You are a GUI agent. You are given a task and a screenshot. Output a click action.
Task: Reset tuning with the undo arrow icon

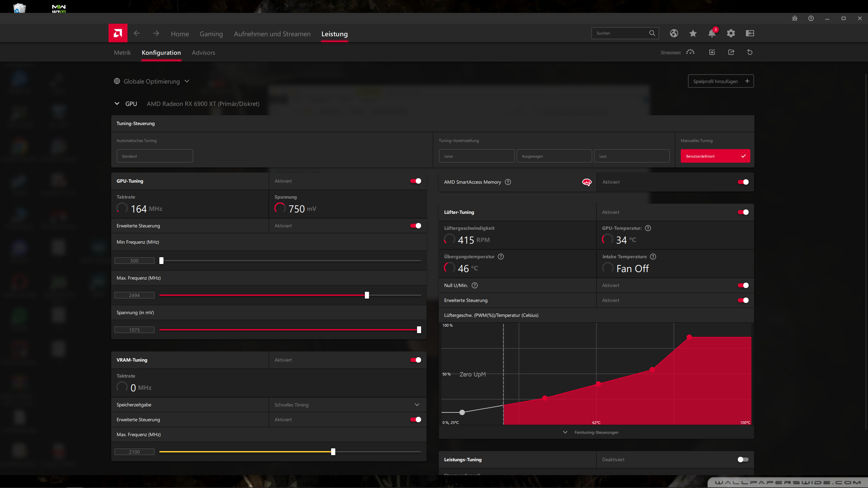750,52
